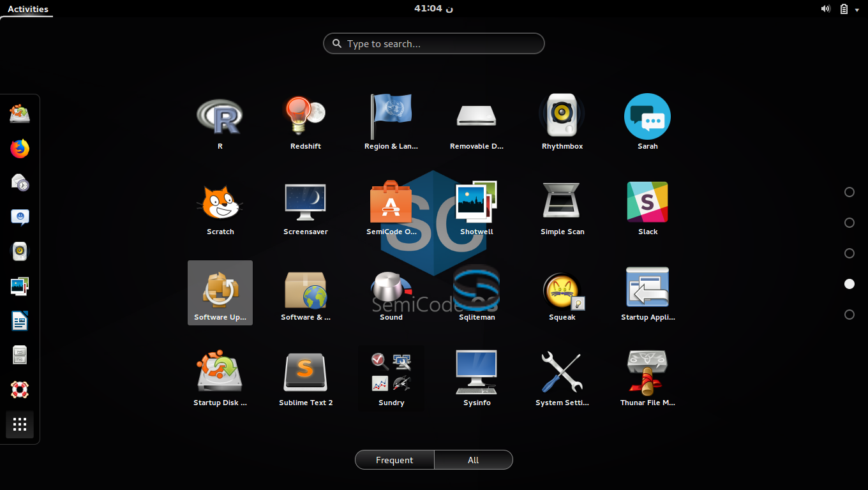This screenshot has height=490, width=868.
Task: Switch to the All apps view
Action: (473, 460)
